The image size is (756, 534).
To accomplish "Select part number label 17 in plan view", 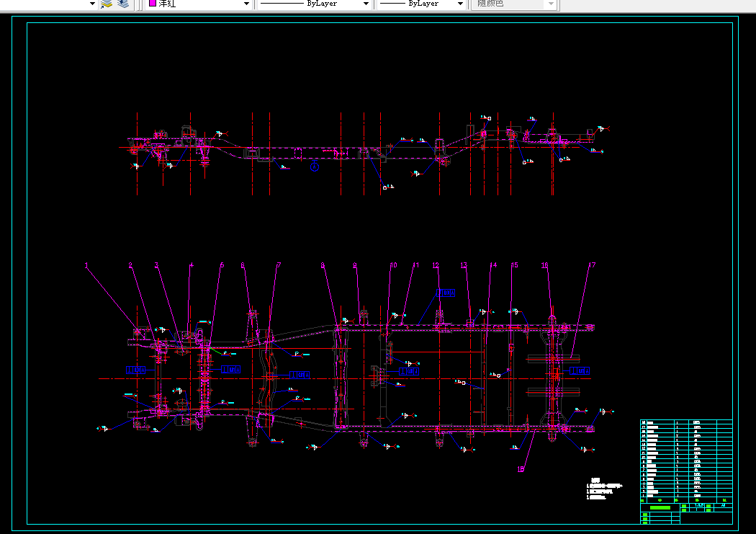I will click(x=592, y=264).
